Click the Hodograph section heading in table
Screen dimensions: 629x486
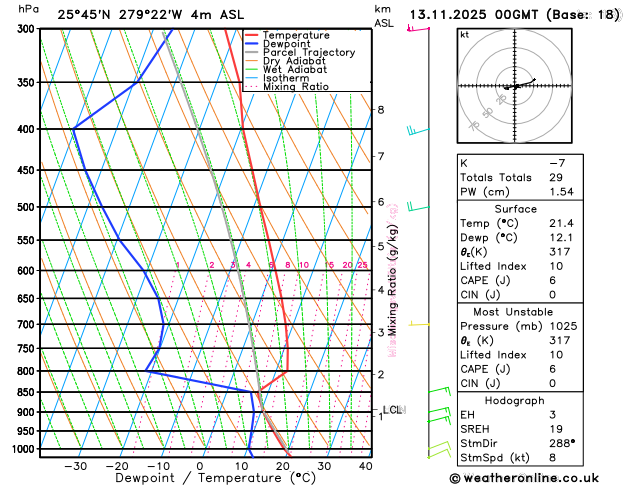tap(515, 400)
